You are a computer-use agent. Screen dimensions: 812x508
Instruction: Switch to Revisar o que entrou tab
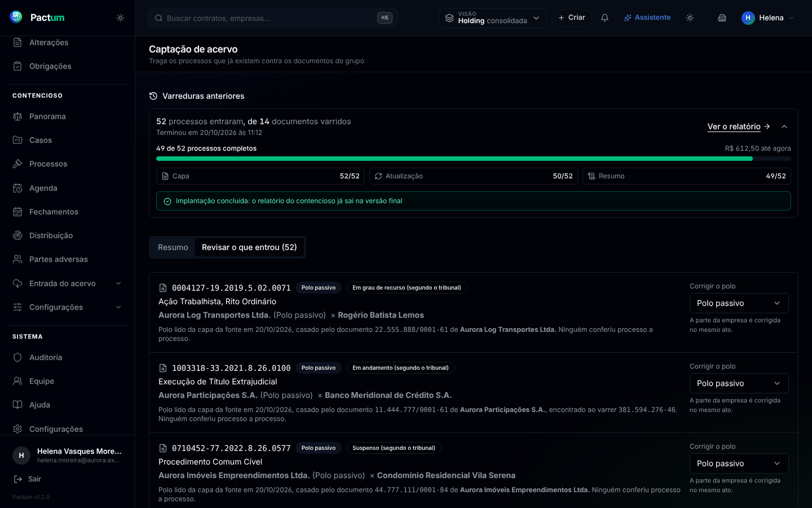pos(249,247)
